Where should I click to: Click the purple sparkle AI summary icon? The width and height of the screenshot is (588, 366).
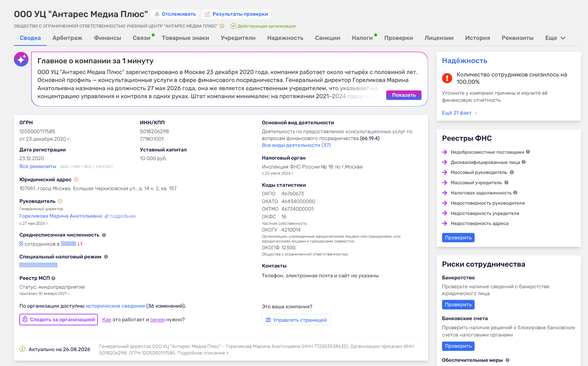[x=21, y=59]
